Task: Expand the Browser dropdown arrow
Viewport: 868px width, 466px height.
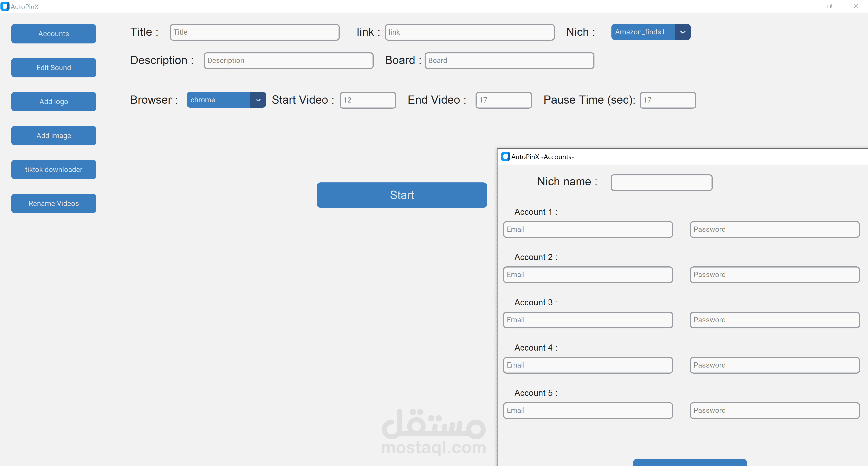Action: (258, 100)
